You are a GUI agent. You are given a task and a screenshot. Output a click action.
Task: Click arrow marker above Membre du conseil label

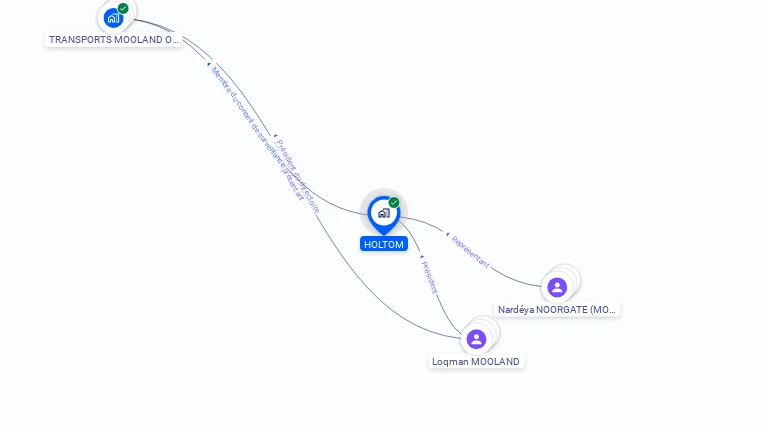209,64
